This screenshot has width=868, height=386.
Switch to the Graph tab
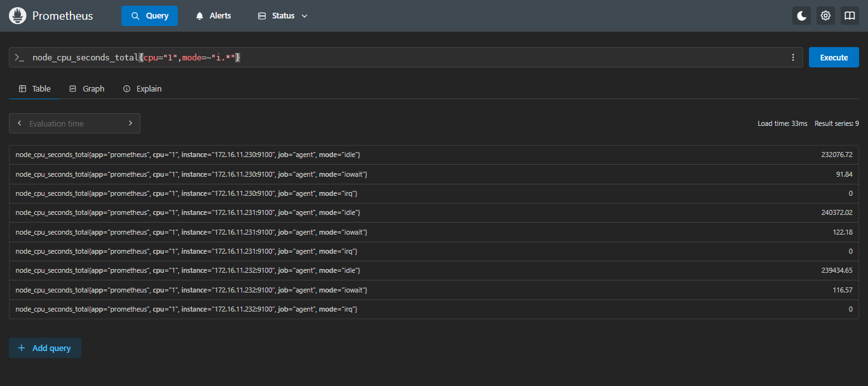point(86,88)
